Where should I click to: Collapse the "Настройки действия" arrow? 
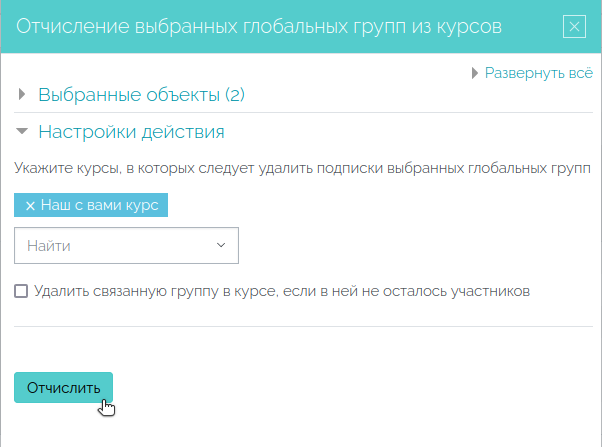[23, 131]
